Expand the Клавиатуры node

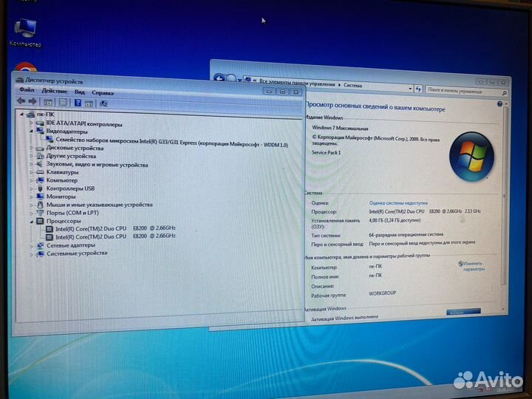[31, 172]
